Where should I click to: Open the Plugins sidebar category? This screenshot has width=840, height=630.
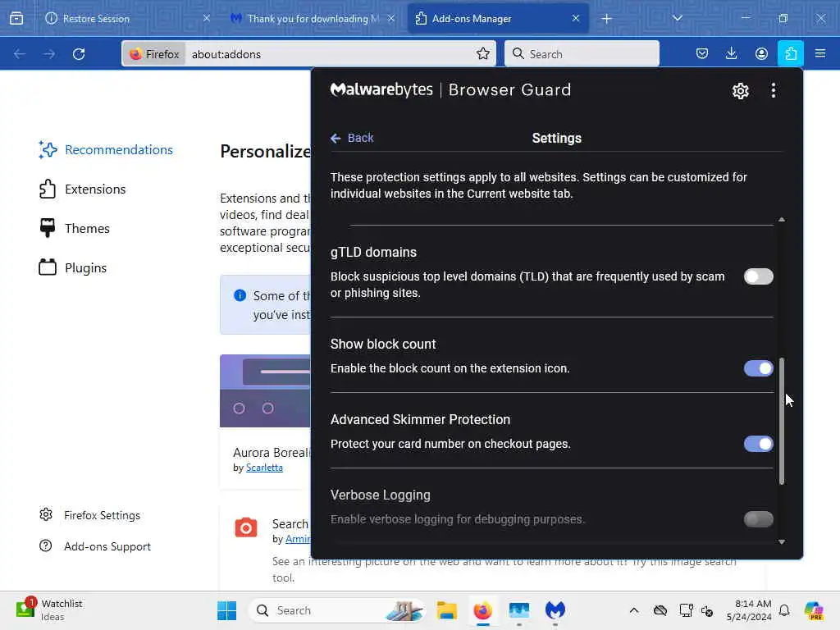pos(72,268)
